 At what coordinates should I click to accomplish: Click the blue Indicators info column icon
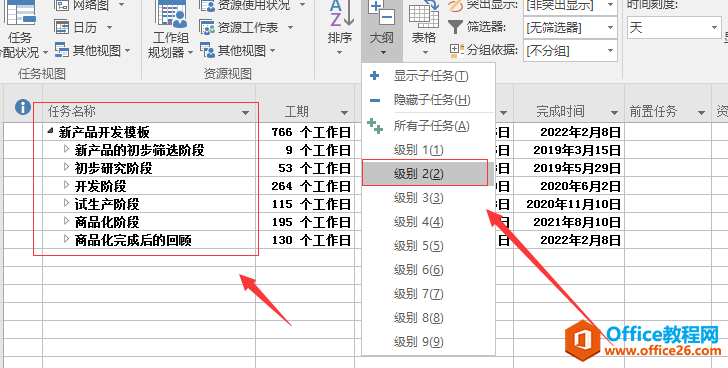[x=22, y=107]
